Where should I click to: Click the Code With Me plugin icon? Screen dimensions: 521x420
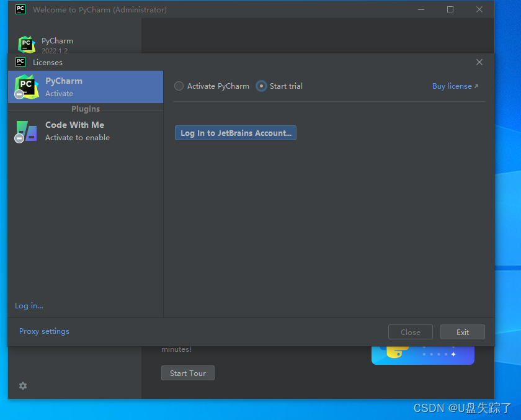point(26,132)
